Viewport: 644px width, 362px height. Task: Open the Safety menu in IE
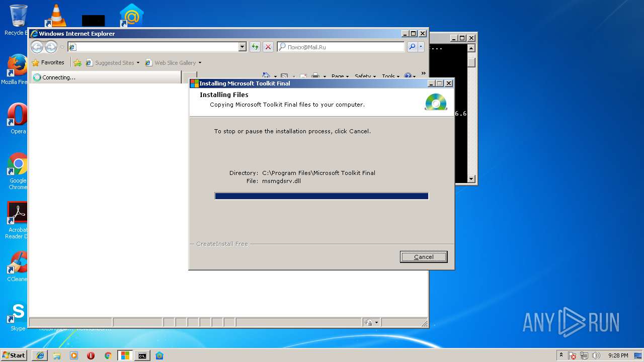365,76
